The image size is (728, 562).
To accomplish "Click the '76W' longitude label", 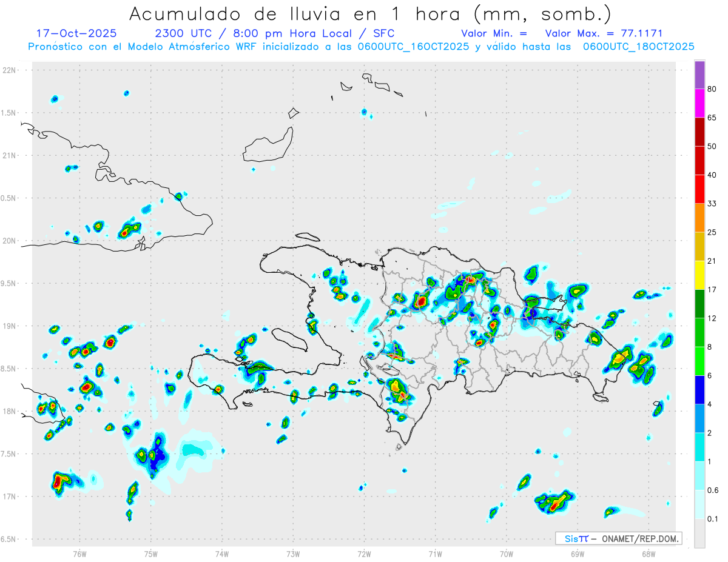I will tap(79, 554).
